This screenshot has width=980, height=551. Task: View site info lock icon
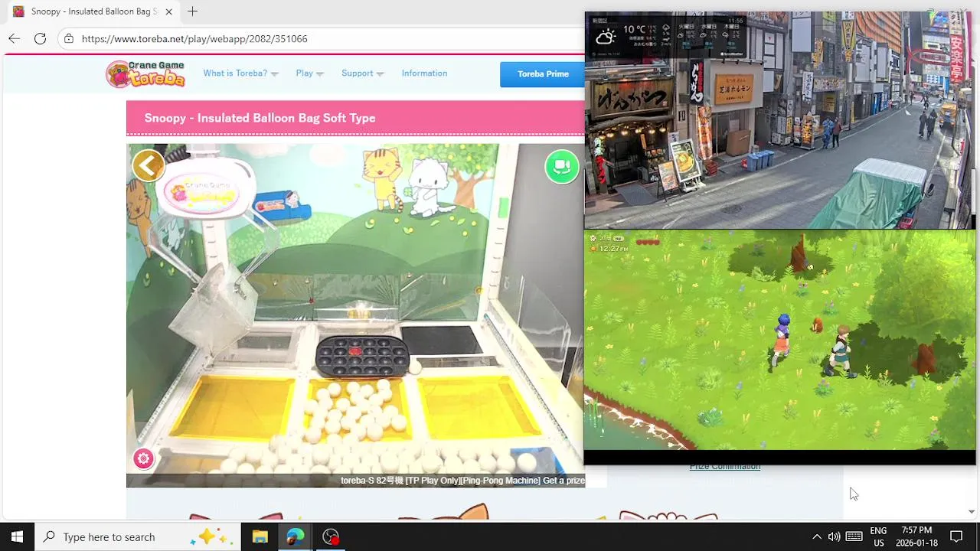(69, 38)
